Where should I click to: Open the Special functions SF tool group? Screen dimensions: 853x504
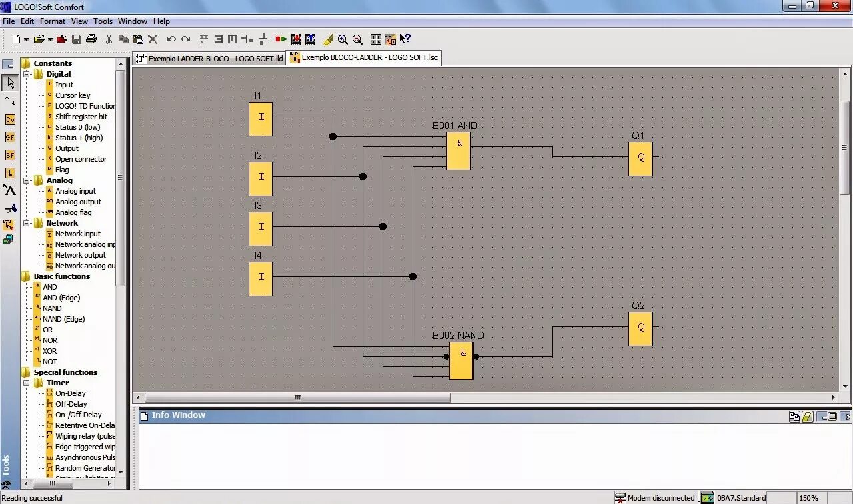(x=10, y=155)
